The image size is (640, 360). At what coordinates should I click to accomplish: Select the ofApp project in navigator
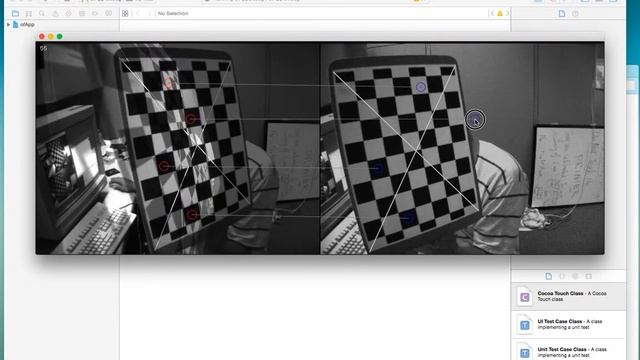click(24, 24)
